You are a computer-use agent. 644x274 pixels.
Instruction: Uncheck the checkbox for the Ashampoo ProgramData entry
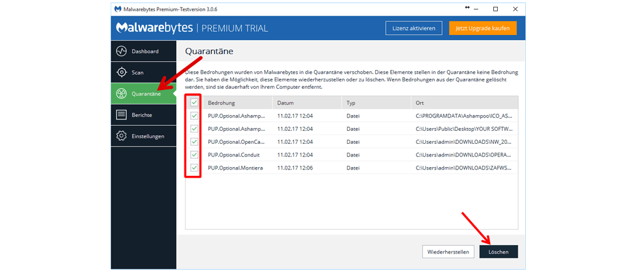tap(194, 116)
